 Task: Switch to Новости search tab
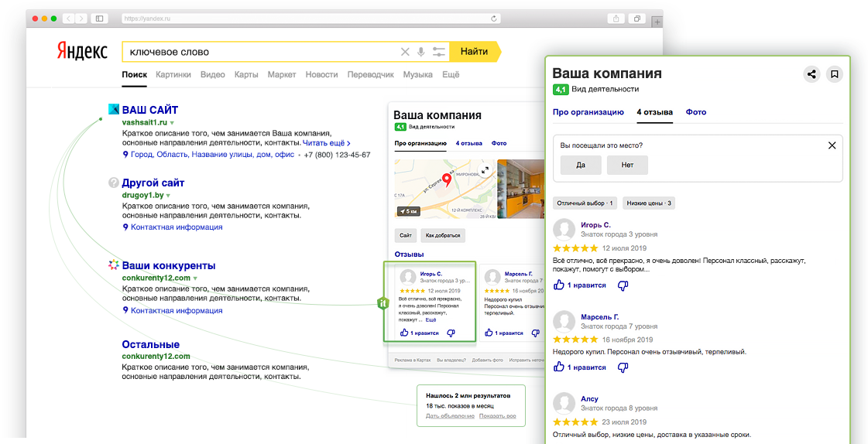321,75
